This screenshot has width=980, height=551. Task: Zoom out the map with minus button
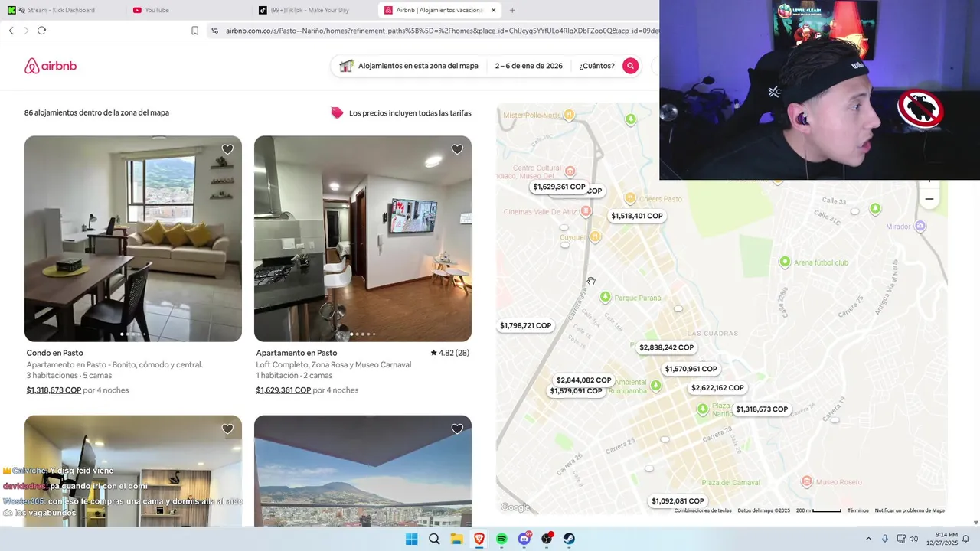coord(929,199)
